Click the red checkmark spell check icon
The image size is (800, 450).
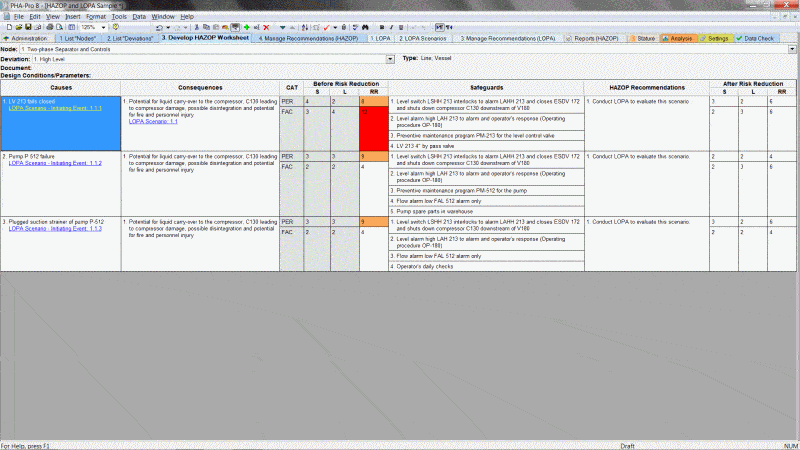coord(325,27)
